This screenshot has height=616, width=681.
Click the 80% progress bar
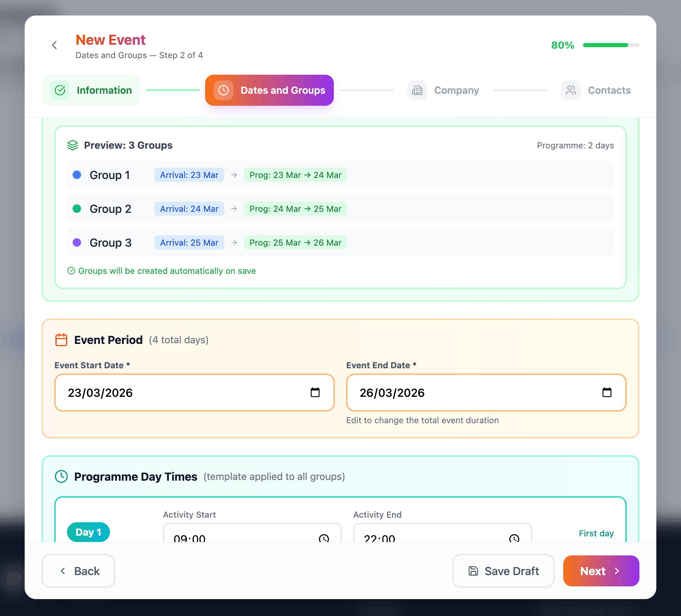click(x=611, y=45)
